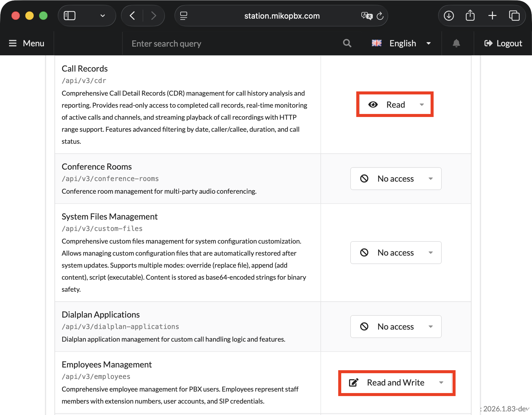This screenshot has height=415, width=532.
Task: Expand Conference Rooms No access dropdown
Action: click(x=396, y=179)
